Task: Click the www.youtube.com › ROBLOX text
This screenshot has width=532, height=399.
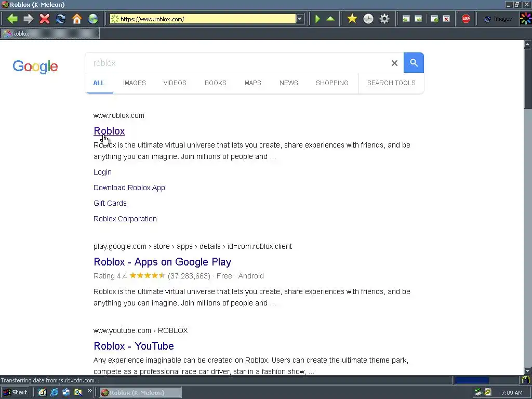Action: pyautogui.click(x=140, y=330)
